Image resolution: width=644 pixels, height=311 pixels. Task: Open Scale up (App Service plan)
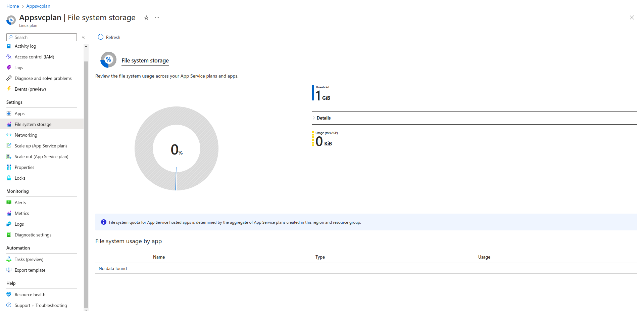tap(41, 146)
